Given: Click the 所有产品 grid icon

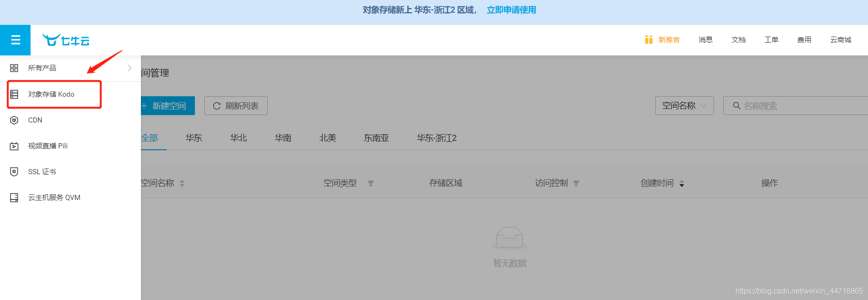Looking at the screenshot, I should click(14, 68).
